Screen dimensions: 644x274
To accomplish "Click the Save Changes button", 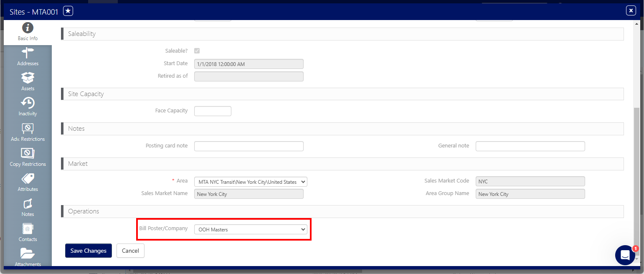I will pos(89,251).
